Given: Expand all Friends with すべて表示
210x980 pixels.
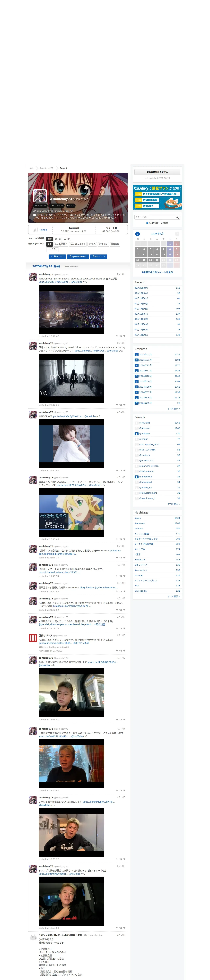Looking at the screenshot, I should pyautogui.click(x=174, y=504).
